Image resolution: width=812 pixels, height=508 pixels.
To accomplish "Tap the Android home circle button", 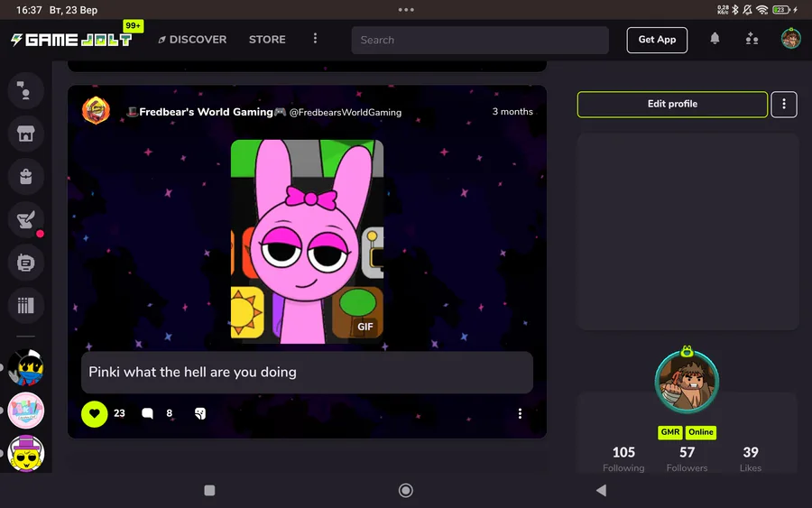I will pos(405,490).
